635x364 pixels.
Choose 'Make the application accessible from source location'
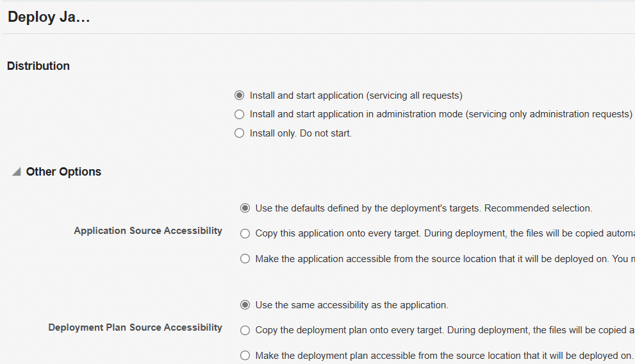(245, 259)
